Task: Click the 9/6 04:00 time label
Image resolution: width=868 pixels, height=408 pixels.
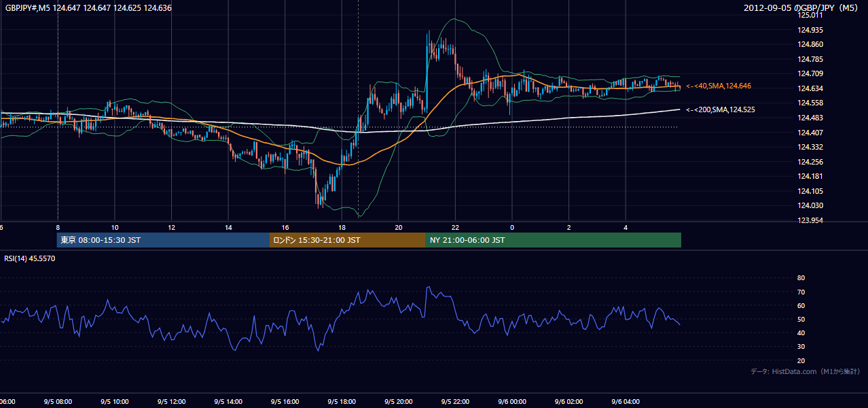Action: click(626, 401)
